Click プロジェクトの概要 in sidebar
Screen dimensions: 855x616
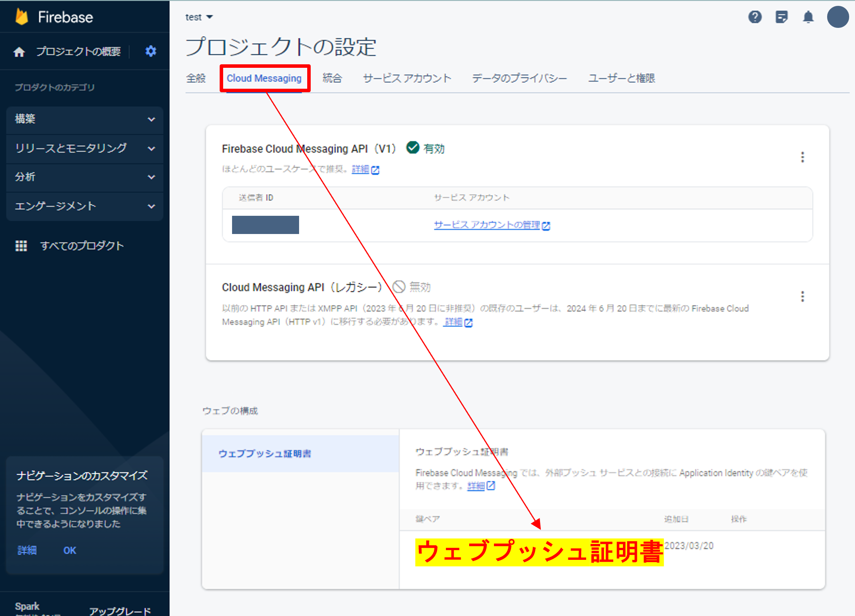click(x=79, y=52)
